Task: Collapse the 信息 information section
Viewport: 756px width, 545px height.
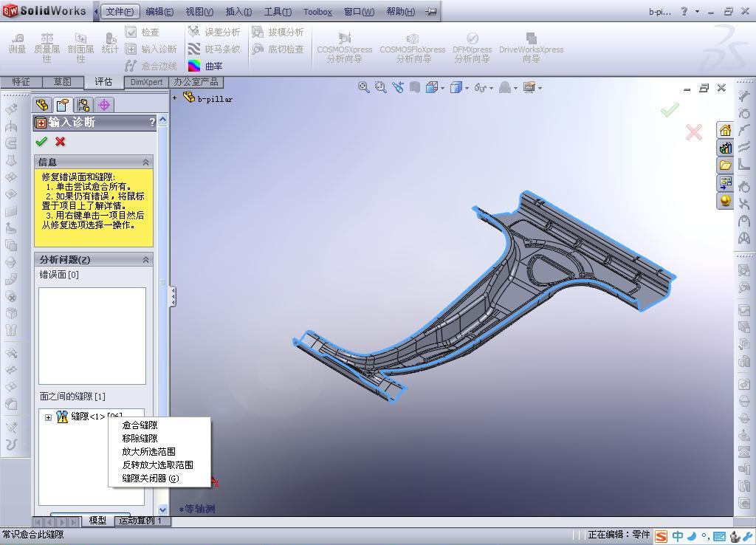Action: pos(145,162)
